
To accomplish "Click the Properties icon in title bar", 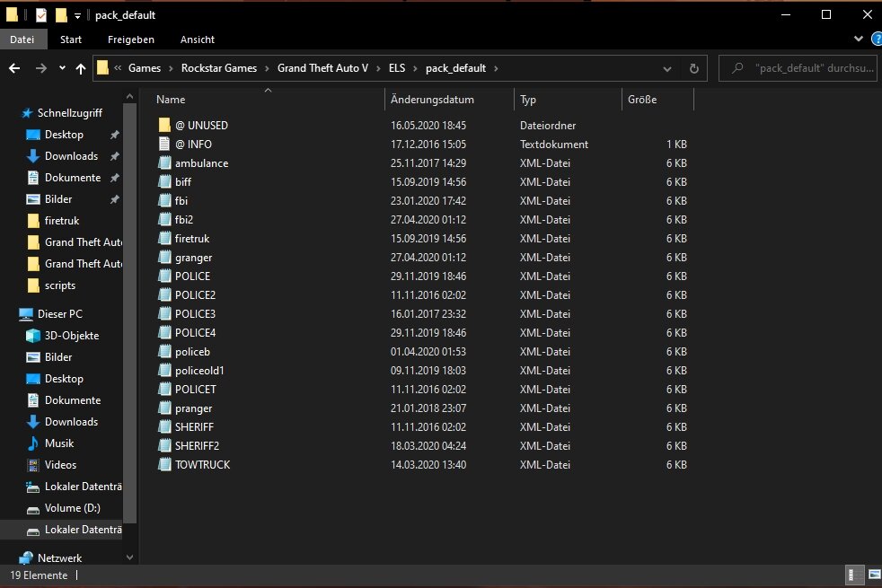I will click(41, 14).
